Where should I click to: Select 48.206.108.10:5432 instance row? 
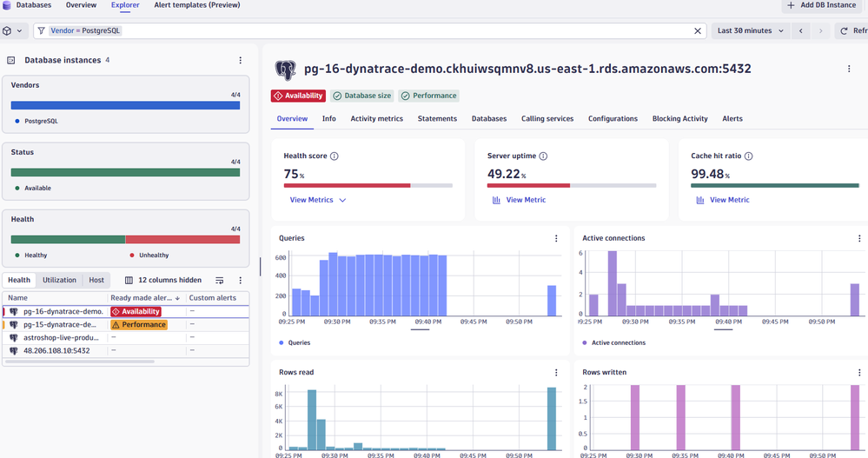pos(126,350)
